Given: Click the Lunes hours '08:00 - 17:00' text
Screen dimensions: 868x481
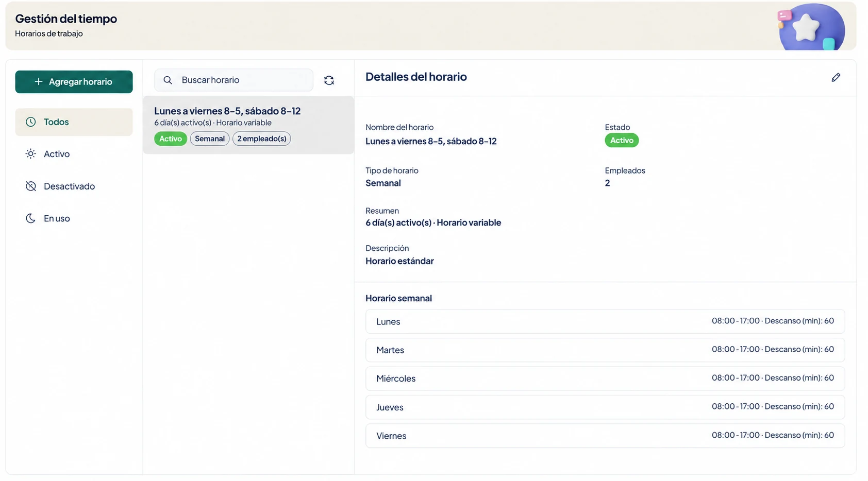Looking at the screenshot, I should [x=736, y=321].
